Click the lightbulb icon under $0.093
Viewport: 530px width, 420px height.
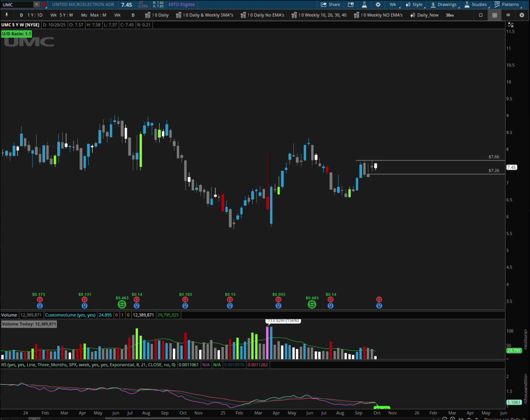coord(279,306)
